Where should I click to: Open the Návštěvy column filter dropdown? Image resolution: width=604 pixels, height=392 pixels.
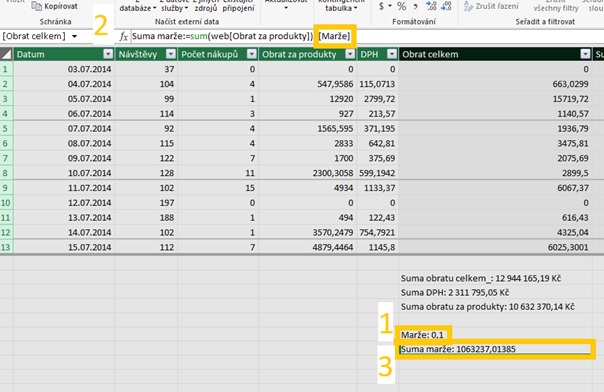(171, 54)
